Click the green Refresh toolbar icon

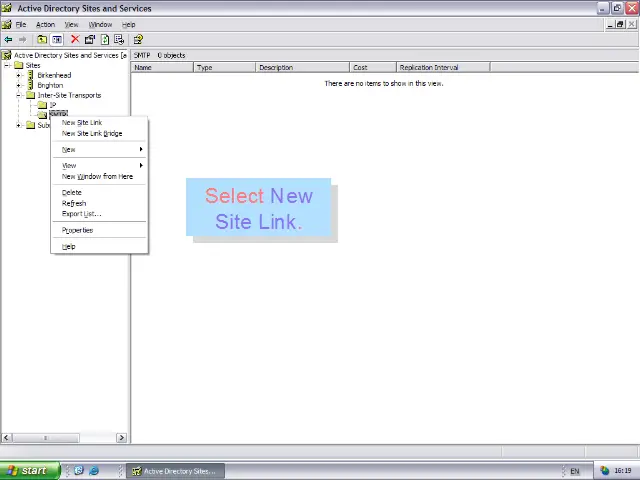click(105, 40)
